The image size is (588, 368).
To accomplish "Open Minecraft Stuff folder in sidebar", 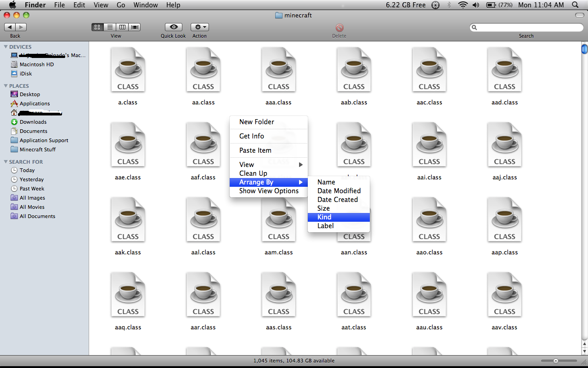I will pos(37,149).
